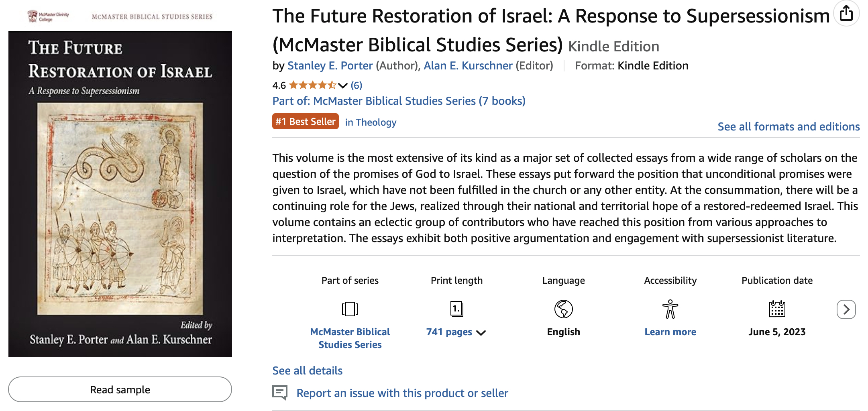Click the report issue speech bubble icon
This screenshot has height=411, width=868.
(x=280, y=393)
